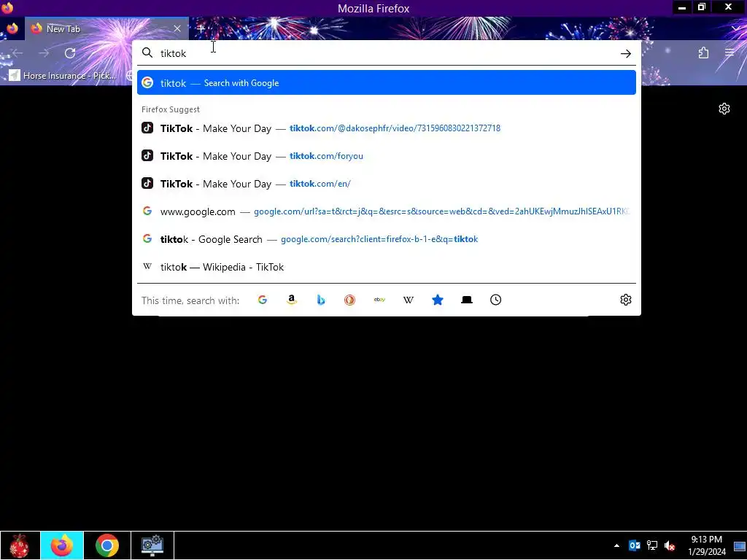This screenshot has height=560, width=747.
Task: Click the muted volume tray icon
Action: point(670,545)
